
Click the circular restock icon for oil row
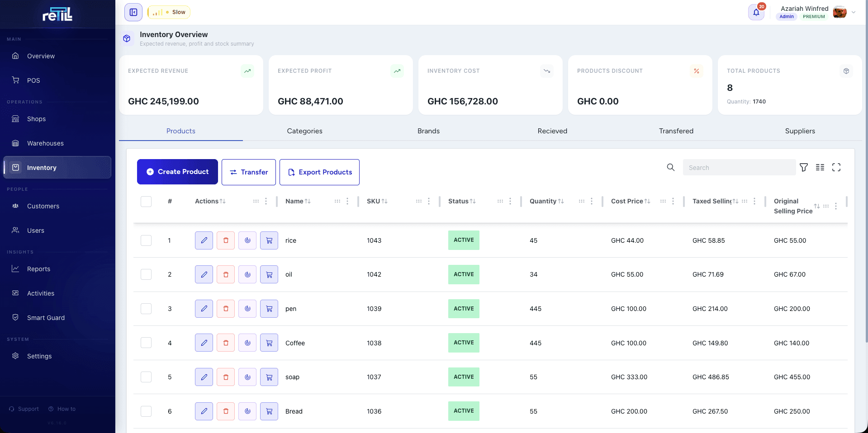click(247, 274)
